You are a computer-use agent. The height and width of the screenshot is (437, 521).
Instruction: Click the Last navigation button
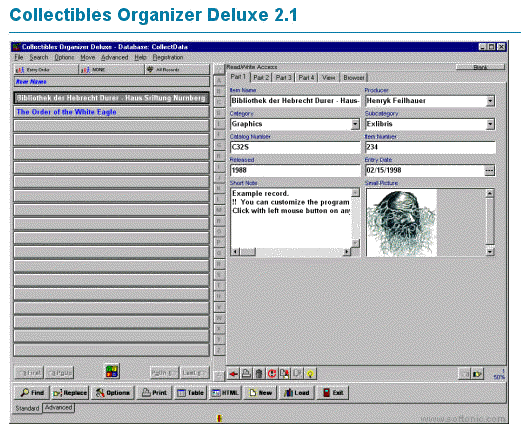[x=195, y=373]
